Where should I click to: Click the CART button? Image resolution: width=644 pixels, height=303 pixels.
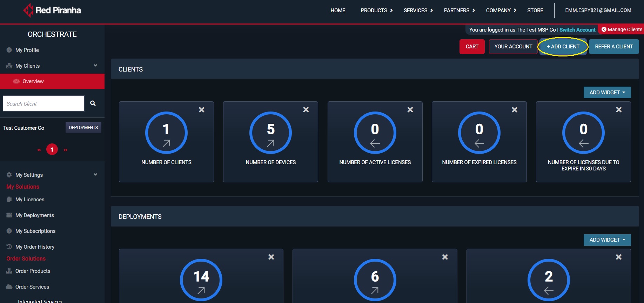(472, 47)
